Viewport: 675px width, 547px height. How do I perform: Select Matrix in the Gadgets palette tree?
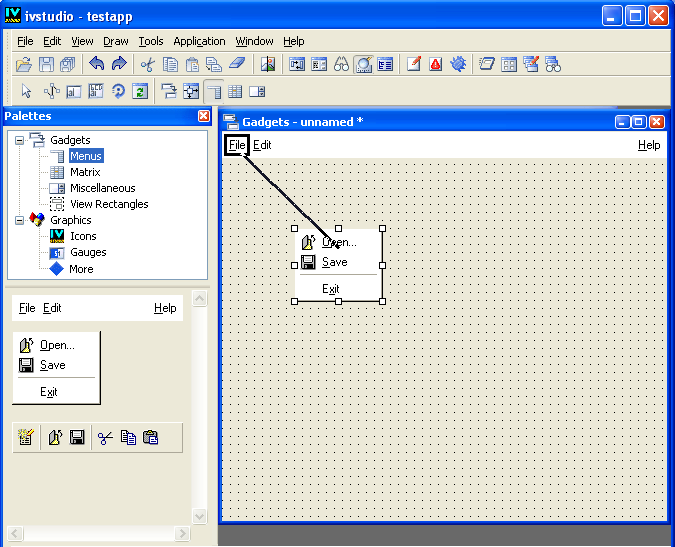point(84,172)
